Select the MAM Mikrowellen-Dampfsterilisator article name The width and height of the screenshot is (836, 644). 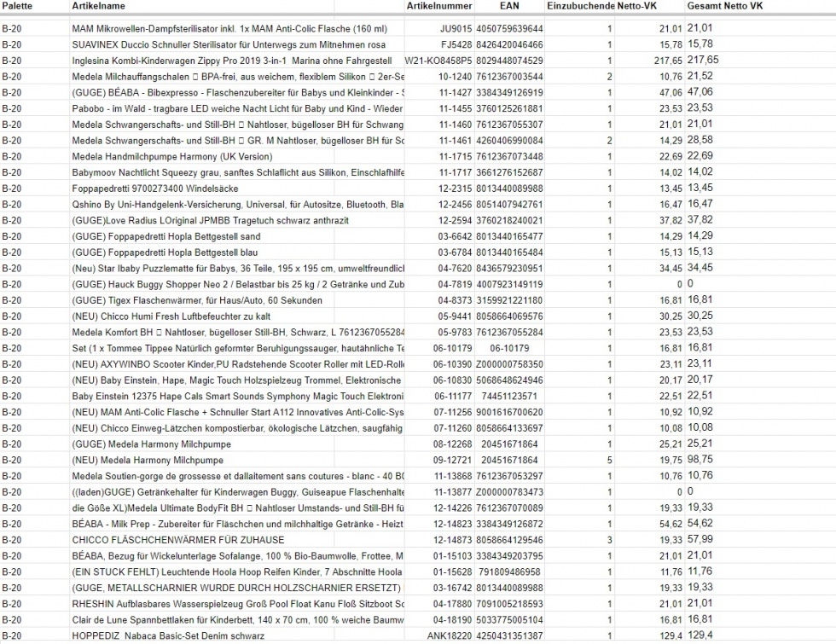229,29
